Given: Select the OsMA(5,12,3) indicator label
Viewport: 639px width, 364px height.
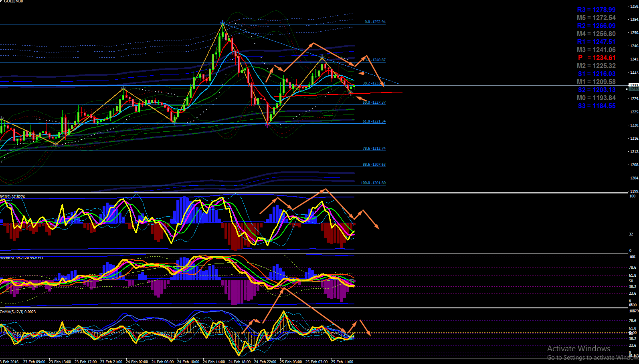Looking at the screenshot, I should pyautogui.click(x=18, y=312).
